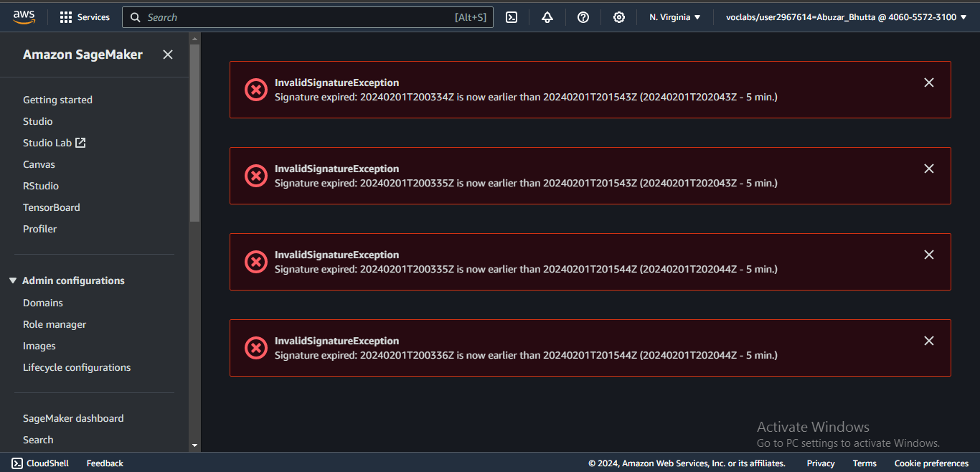The height and width of the screenshot is (472, 980).
Task: Open Images under Admin configurations
Action: click(39, 346)
